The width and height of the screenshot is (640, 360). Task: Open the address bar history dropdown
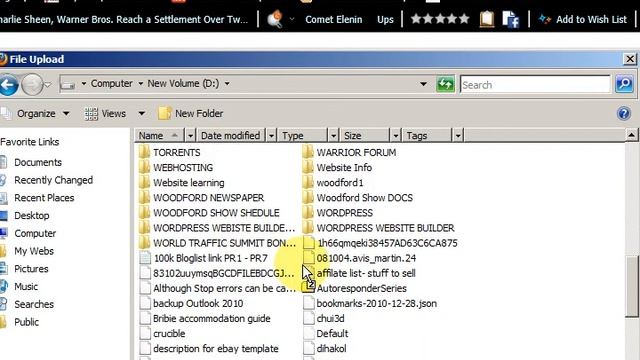423,84
